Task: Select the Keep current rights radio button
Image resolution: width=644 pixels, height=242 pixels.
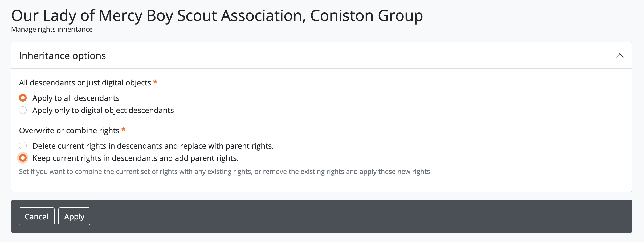Action: pos(23,158)
